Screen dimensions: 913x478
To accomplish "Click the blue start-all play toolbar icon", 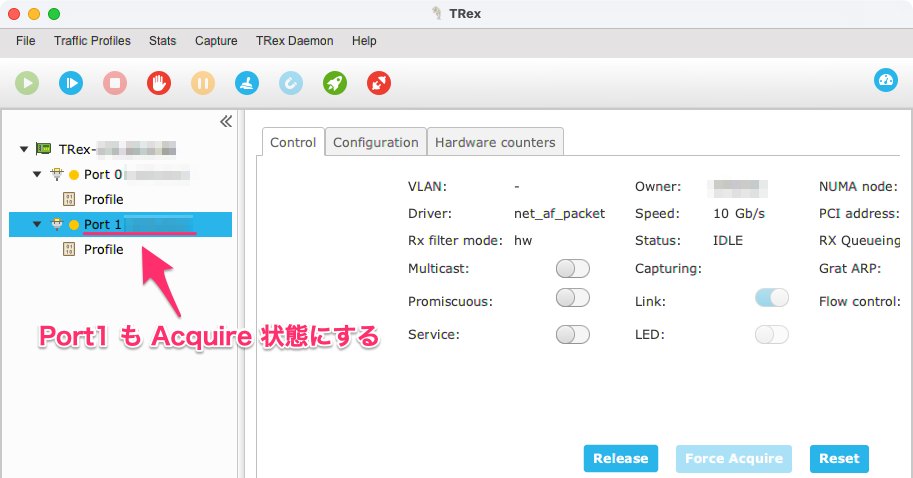I will pyautogui.click(x=71, y=83).
